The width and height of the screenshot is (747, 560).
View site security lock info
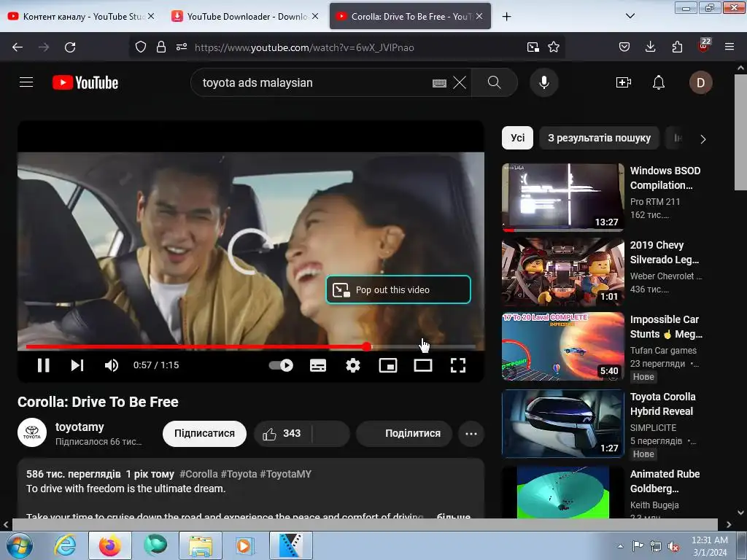[x=161, y=47]
